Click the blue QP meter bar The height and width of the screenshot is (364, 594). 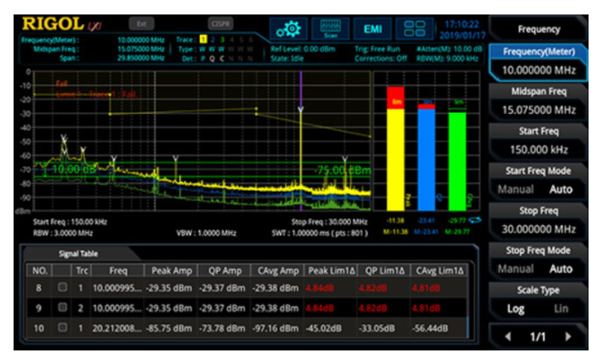pyautogui.click(x=426, y=159)
